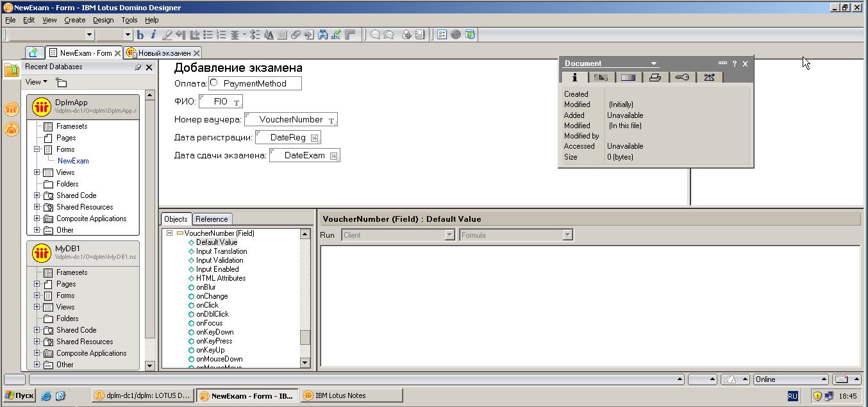Click the indent paragraph icon
868x407 pixels.
pos(180,35)
